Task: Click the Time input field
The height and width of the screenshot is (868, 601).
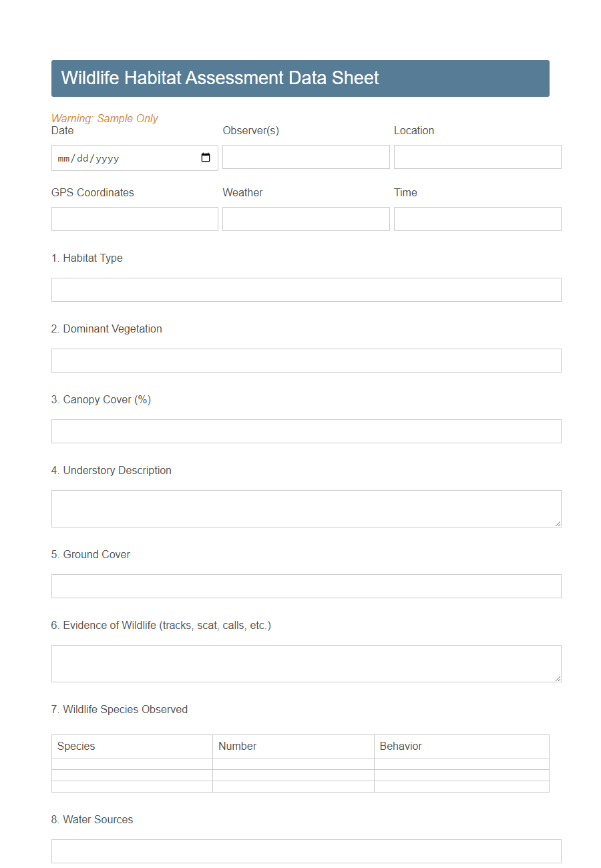Action: (x=477, y=218)
